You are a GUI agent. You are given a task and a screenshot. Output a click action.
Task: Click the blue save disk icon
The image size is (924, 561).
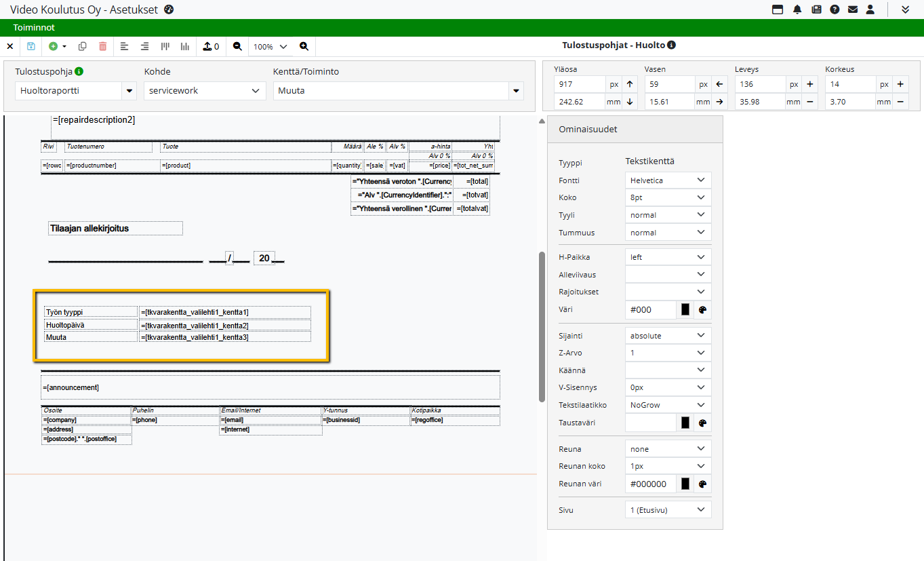click(31, 46)
